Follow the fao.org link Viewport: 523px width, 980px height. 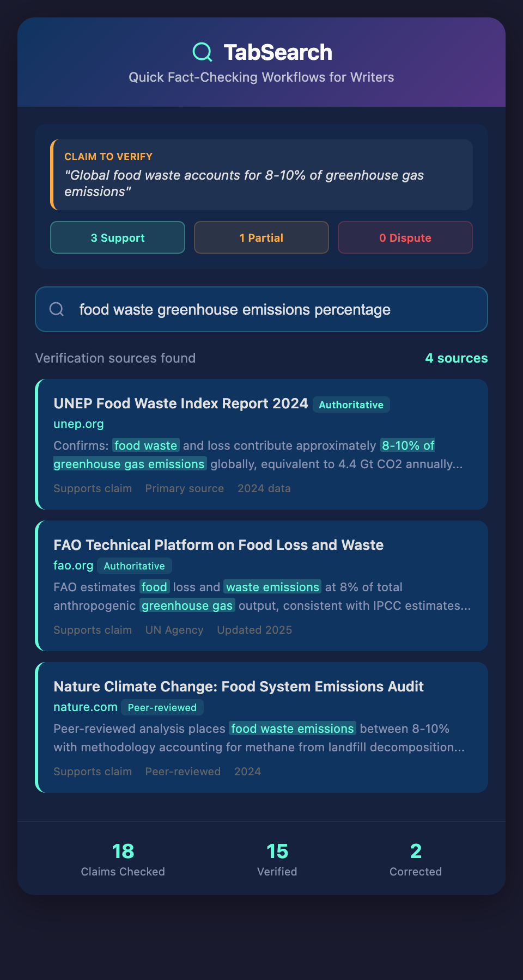click(x=73, y=566)
